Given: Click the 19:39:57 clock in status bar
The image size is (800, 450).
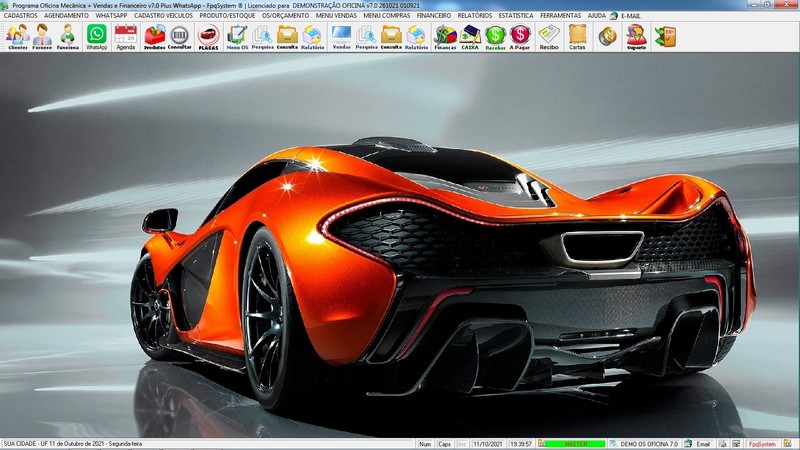Looking at the screenshot, I should pos(520,444).
